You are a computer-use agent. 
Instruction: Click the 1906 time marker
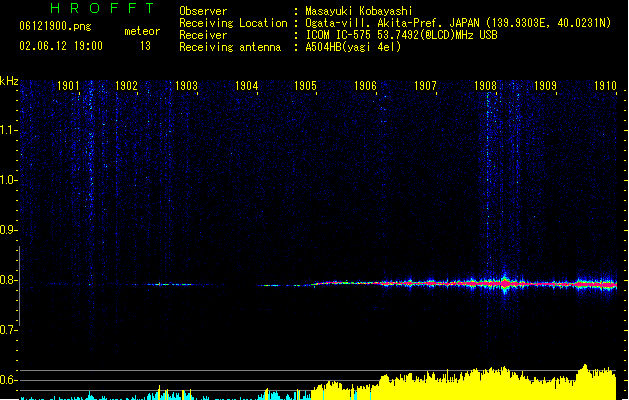click(x=365, y=86)
